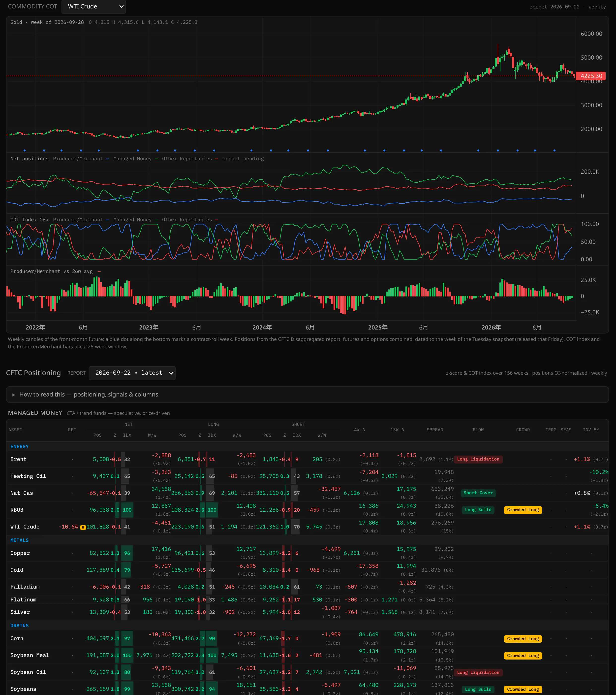Click the RET column header

click(x=72, y=430)
